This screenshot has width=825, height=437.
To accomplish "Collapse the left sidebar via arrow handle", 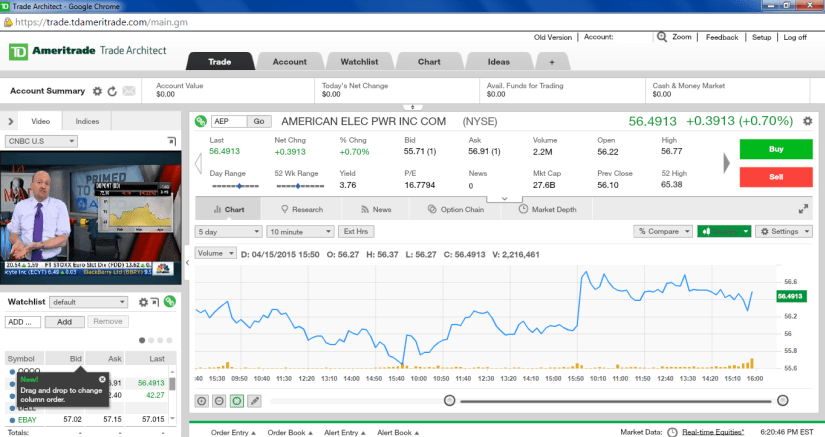I will point(187,262).
